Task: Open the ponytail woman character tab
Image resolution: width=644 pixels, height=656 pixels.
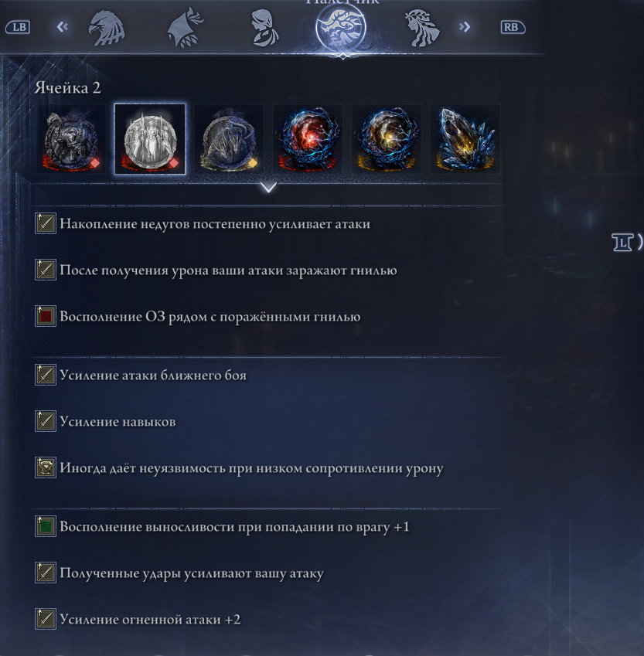Action: pyautogui.click(x=264, y=28)
